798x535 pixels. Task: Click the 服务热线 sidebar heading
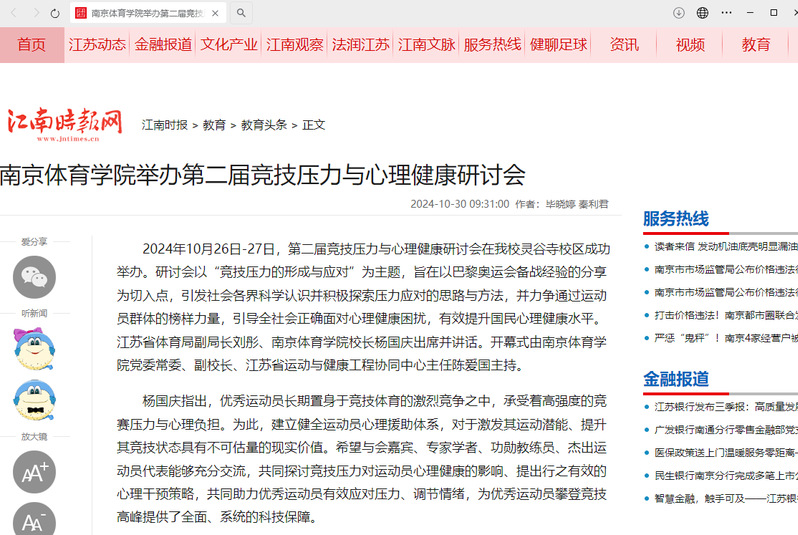676,219
